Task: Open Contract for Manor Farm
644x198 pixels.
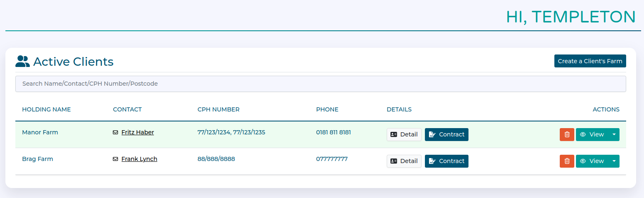Action: (446, 134)
